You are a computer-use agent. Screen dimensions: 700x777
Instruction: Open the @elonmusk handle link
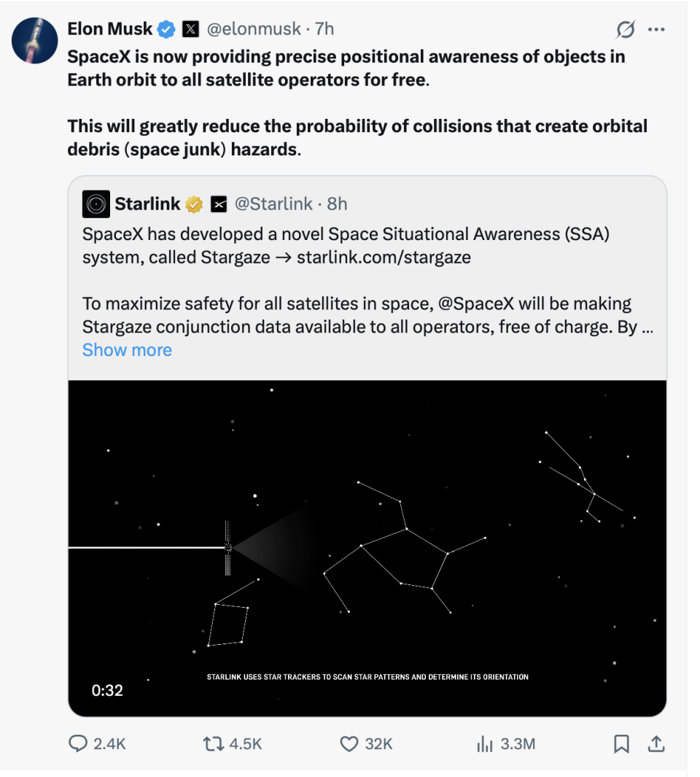tap(254, 29)
